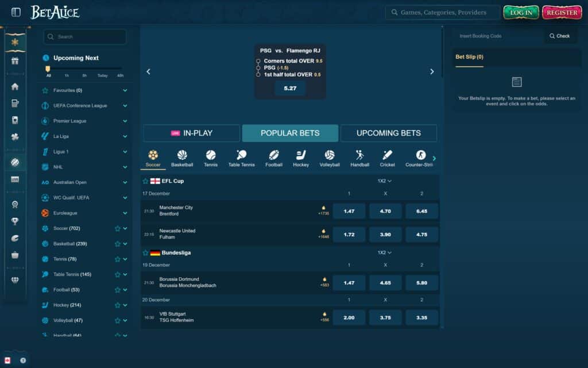The height and width of the screenshot is (368, 588).
Task: Click the Games, Categories, Providers search field
Action: click(x=442, y=11)
